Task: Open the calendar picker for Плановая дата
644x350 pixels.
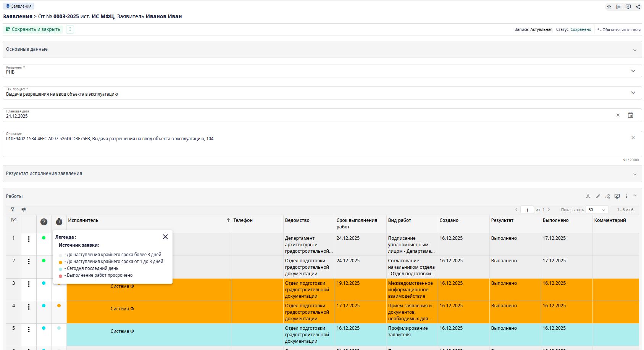Action: coord(630,115)
